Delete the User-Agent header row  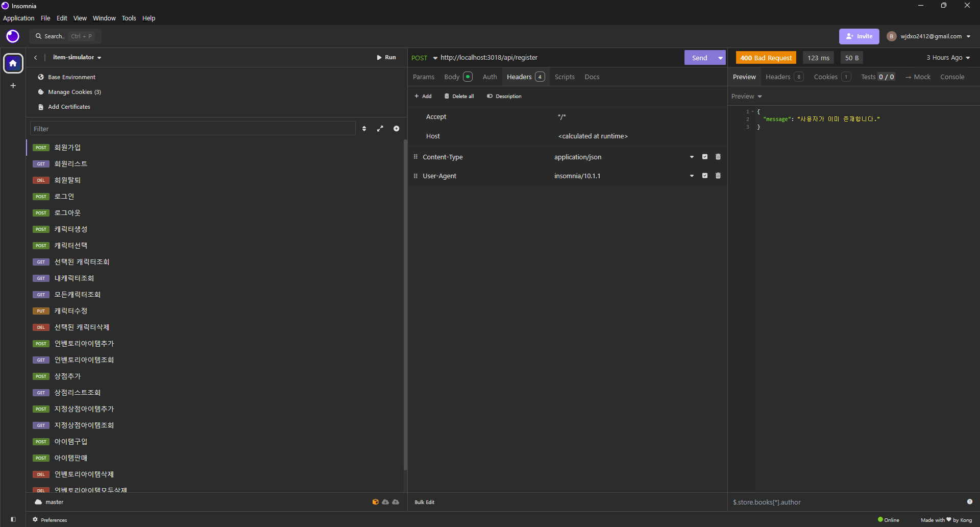[718, 176]
